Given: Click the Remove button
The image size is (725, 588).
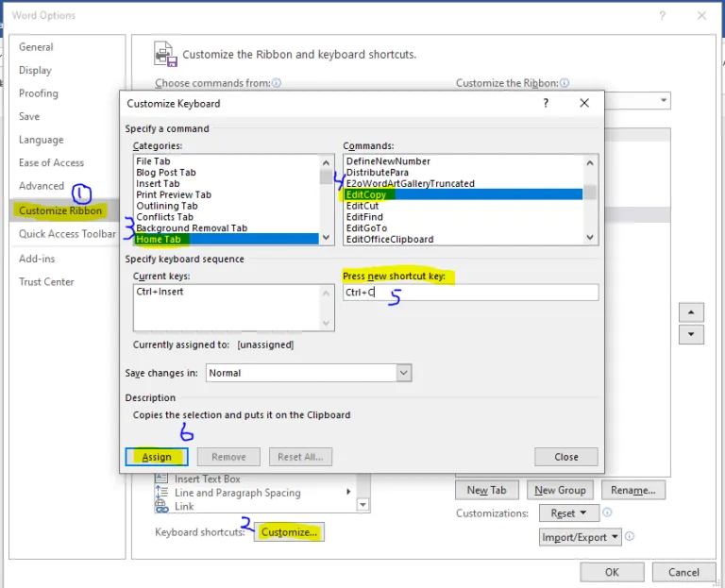Looking at the screenshot, I should click(x=228, y=457).
